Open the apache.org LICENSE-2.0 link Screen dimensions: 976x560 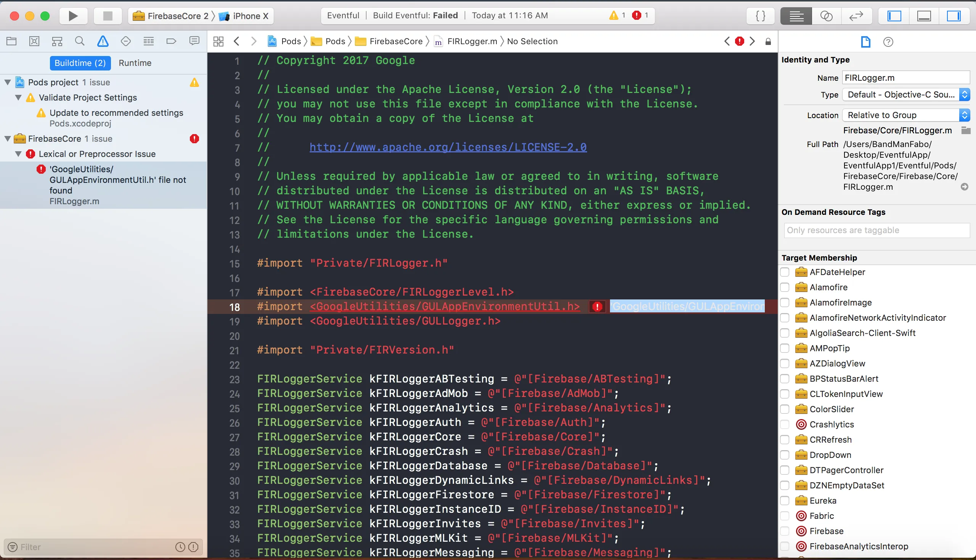[448, 147]
